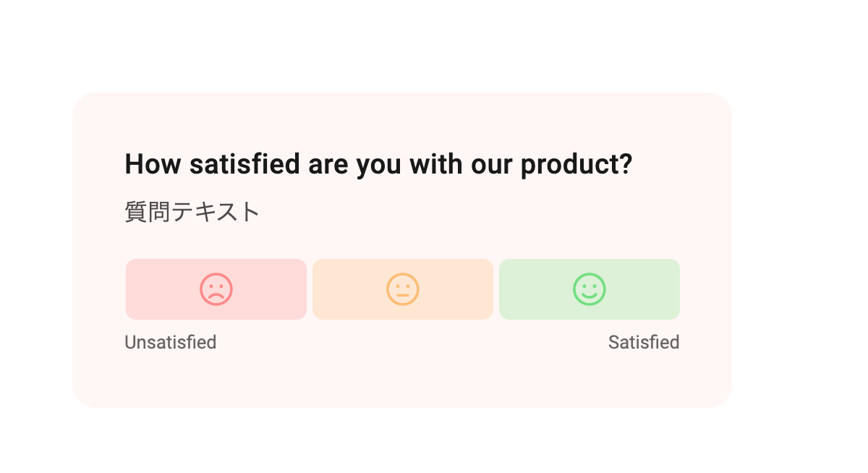Pick the rightmost satisfaction option
Screen dimensions: 868x473
coord(590,289)
